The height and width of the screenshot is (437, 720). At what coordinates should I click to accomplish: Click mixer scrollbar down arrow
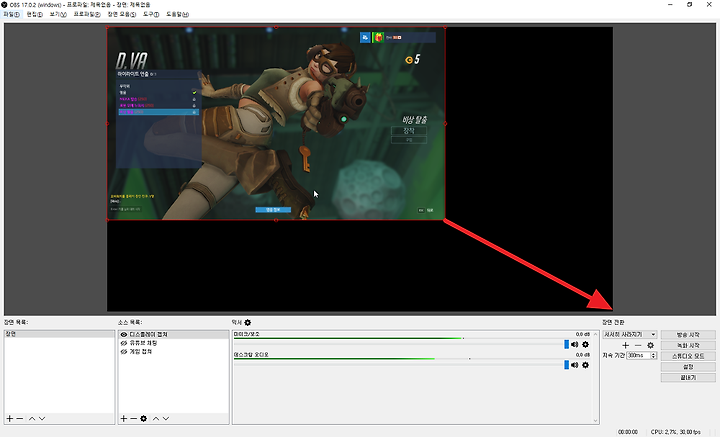[596, 420]
